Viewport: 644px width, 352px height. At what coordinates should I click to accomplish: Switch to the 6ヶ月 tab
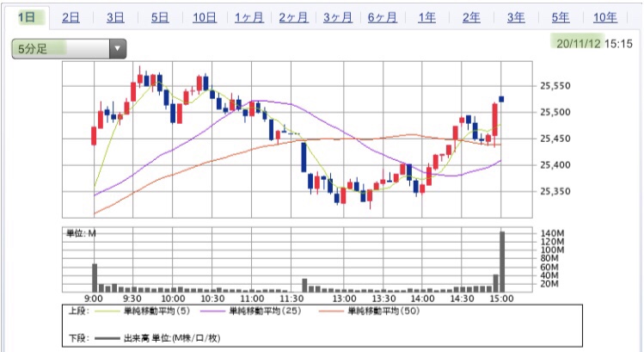383,17
